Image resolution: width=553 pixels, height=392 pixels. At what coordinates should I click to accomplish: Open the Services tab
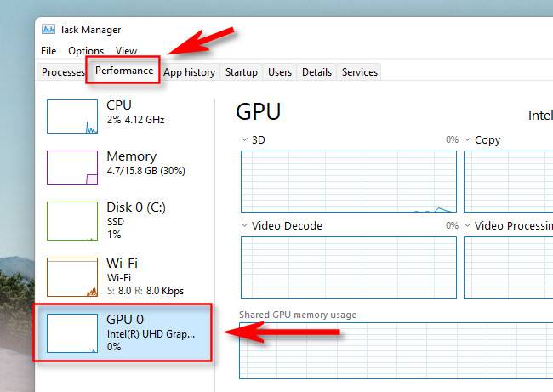coord(359,72)
